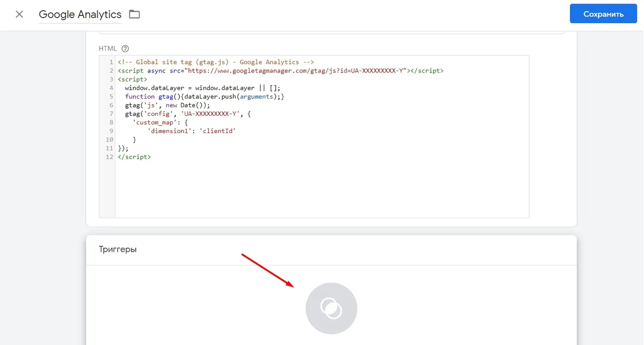Image resolution: width=644 pixels, height=345 pixels.
Task: Click the trigger selection circle icon
Action: [332, 308]
